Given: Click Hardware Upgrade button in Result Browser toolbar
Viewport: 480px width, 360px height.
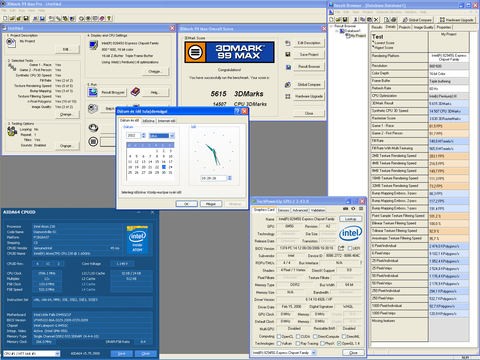Looking at the screenshot, I should 456,20.
